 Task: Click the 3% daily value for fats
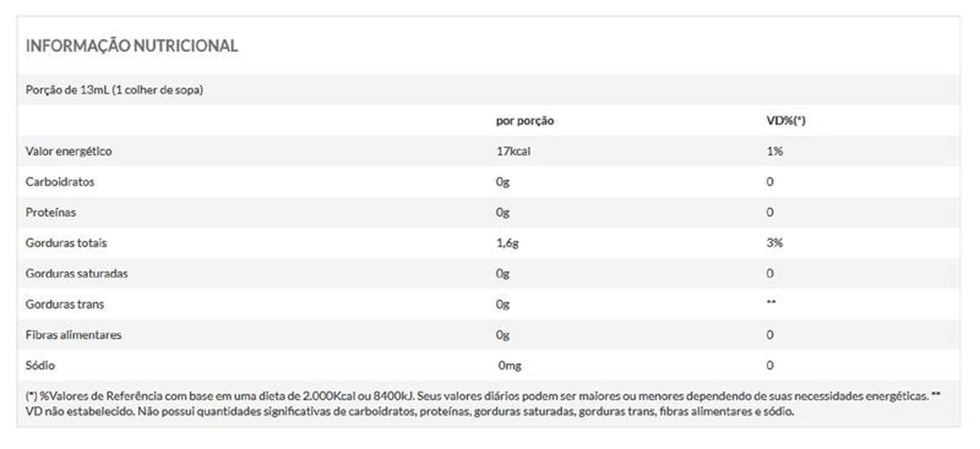pyautogui.click(x=774, y=243)
